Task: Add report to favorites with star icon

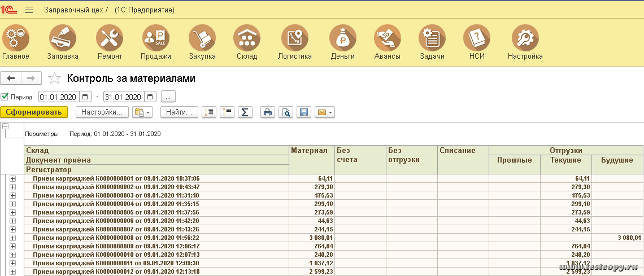Action: (x=54, y=78)
